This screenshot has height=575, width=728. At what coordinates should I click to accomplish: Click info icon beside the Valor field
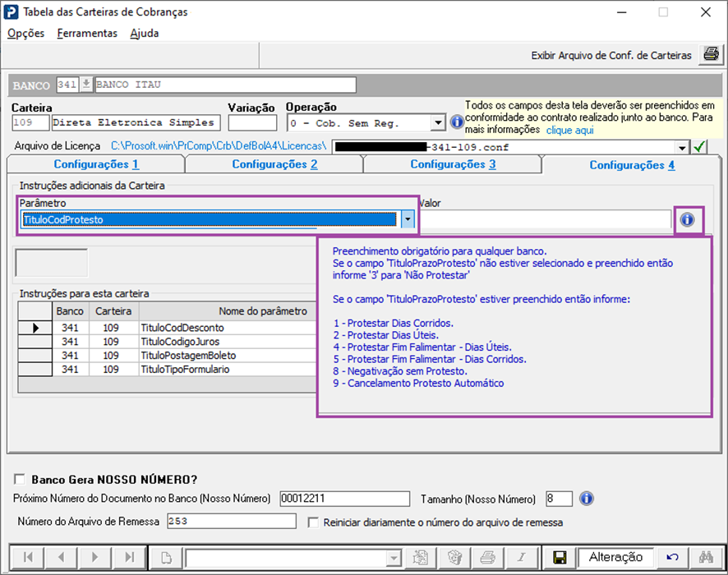coord(687,219)
